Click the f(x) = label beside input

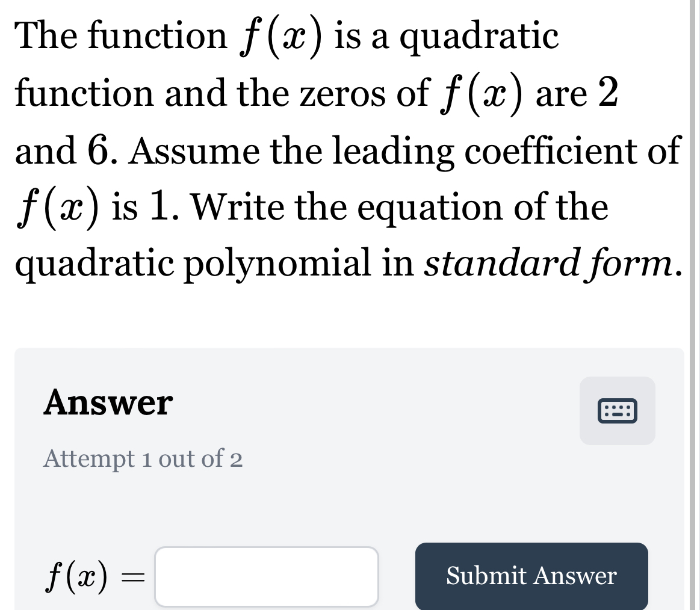[95, 576]
